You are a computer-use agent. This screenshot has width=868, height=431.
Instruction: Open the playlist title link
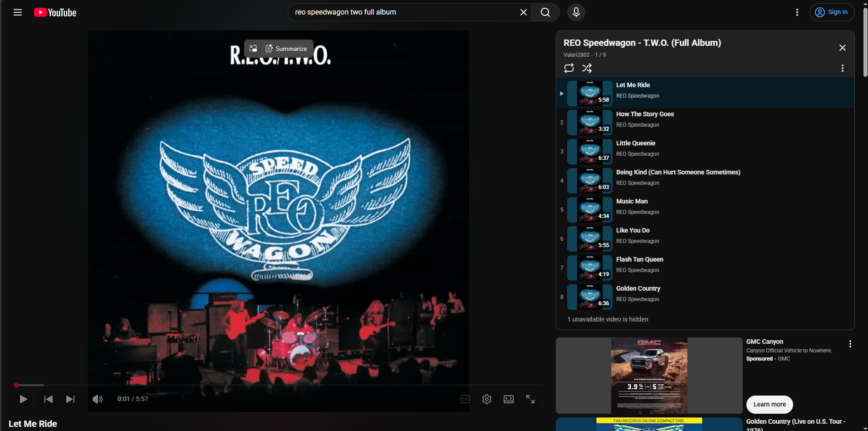coord(642,43)
